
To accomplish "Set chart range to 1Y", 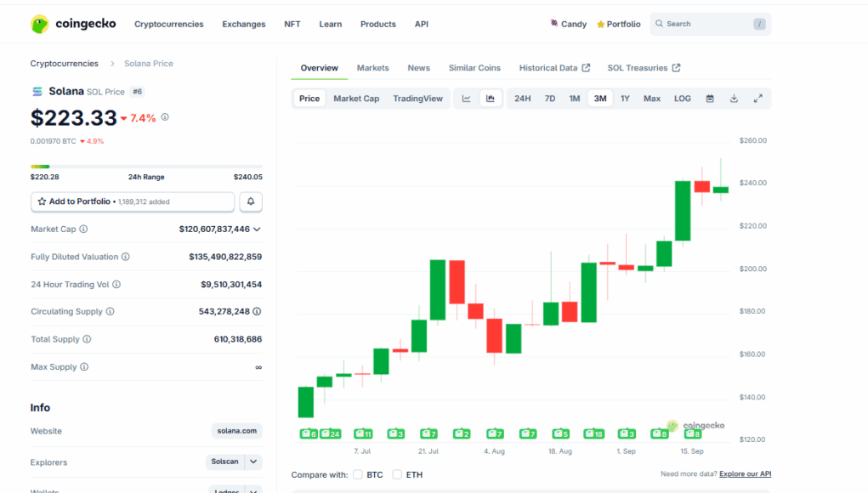I will [x=625, y=99].
